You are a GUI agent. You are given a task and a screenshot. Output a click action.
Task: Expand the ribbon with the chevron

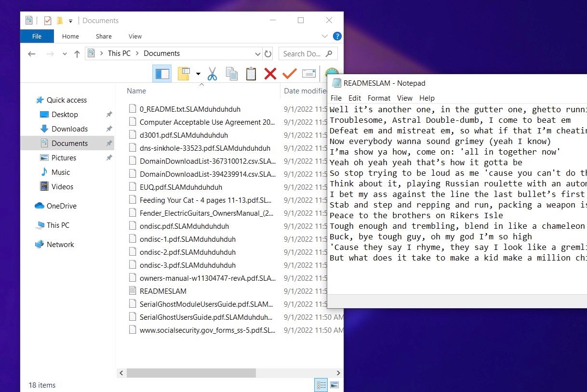click(324, 36)
